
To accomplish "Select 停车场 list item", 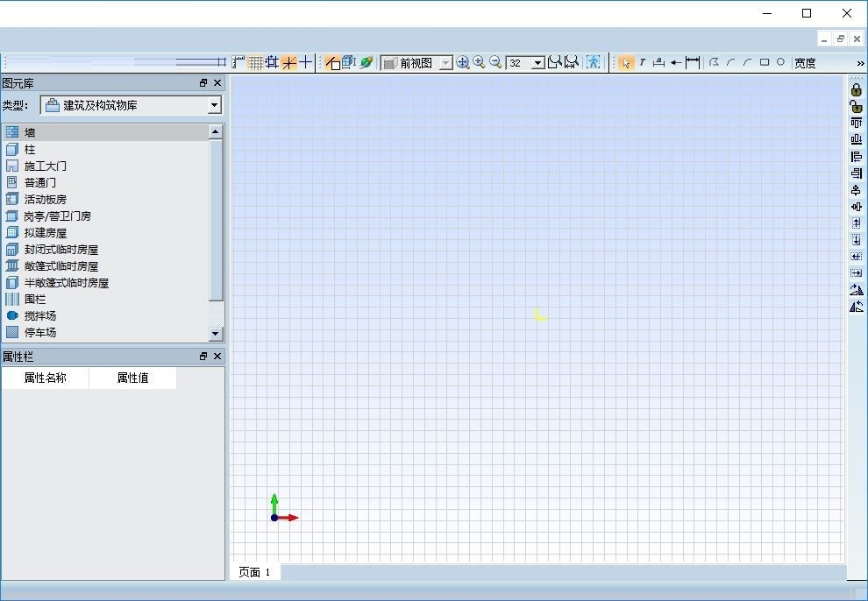I will 105,332.
